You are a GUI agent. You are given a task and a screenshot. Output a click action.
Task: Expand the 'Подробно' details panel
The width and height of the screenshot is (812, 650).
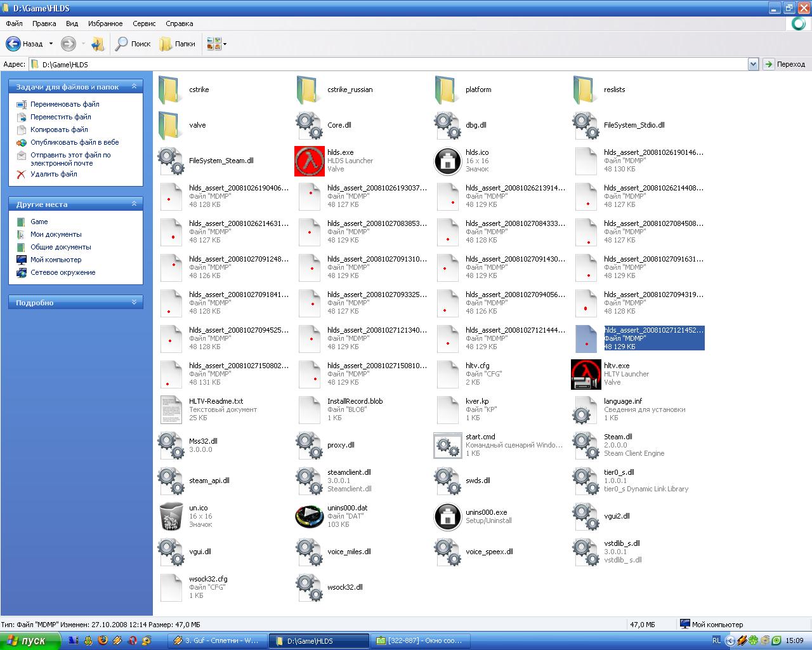coord(134,302)
